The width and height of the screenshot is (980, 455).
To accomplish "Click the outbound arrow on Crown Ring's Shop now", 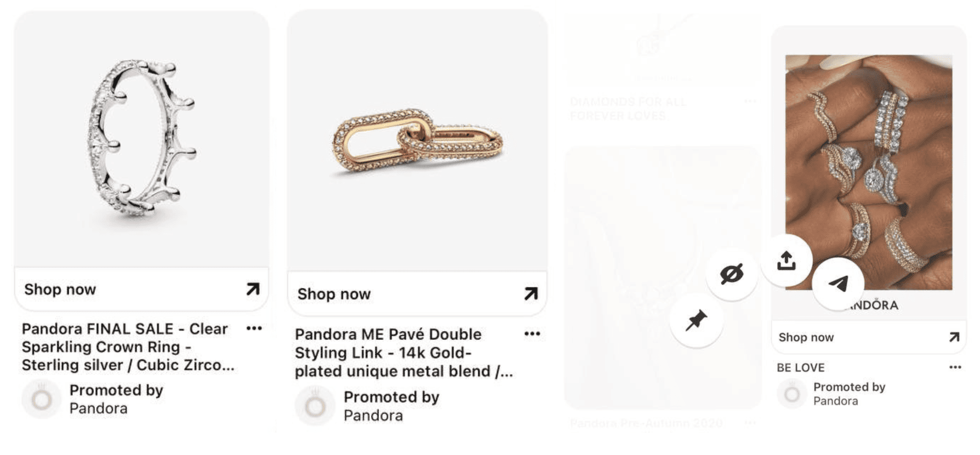I will (x=252, y=288).
